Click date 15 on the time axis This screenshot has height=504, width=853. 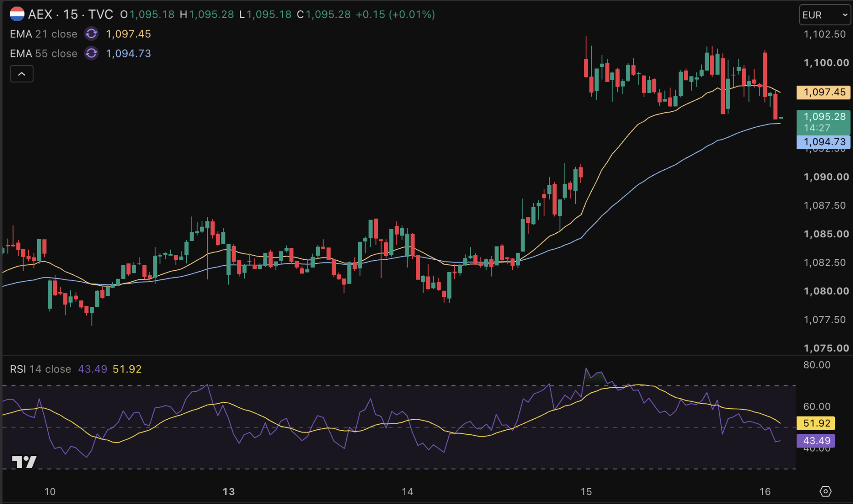coord(586,491)
